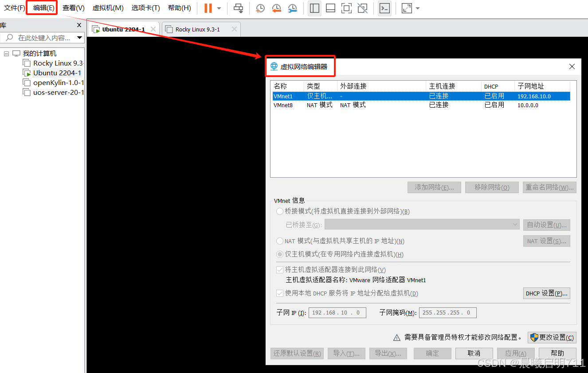Open the stretch display dropdown arrow
The image size is (588, 373).
[x=418, y=8]
